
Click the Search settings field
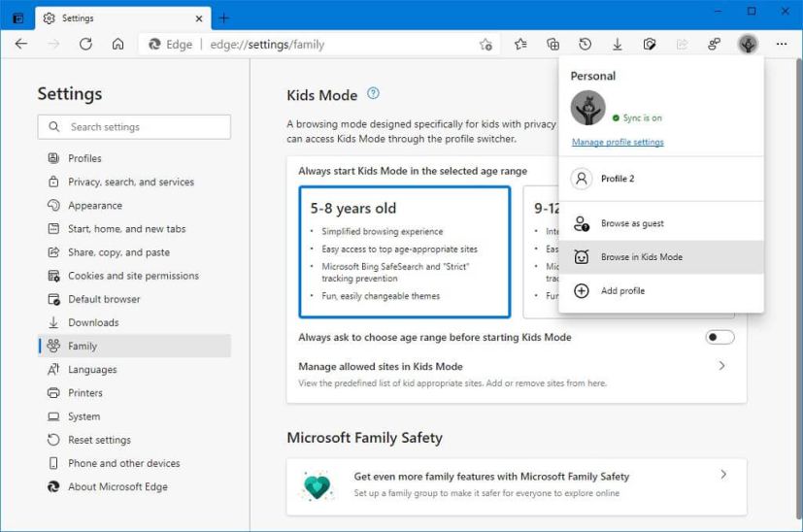[x=134, y=127]
